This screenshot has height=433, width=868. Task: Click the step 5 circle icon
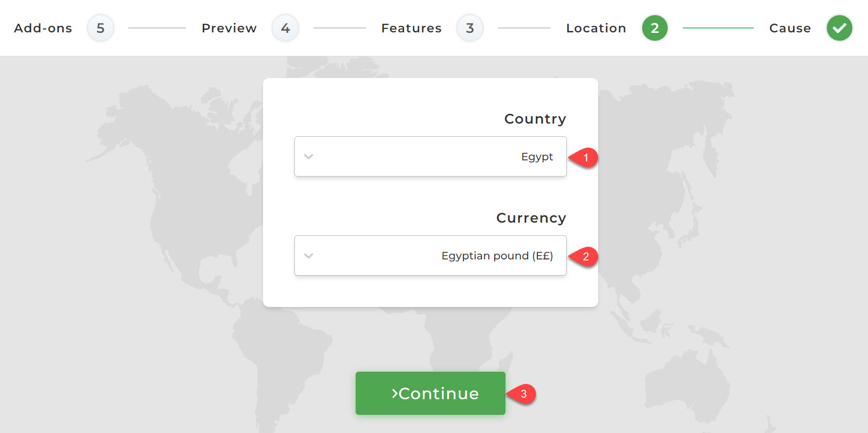pyautogui.click(x=100, y=28)
